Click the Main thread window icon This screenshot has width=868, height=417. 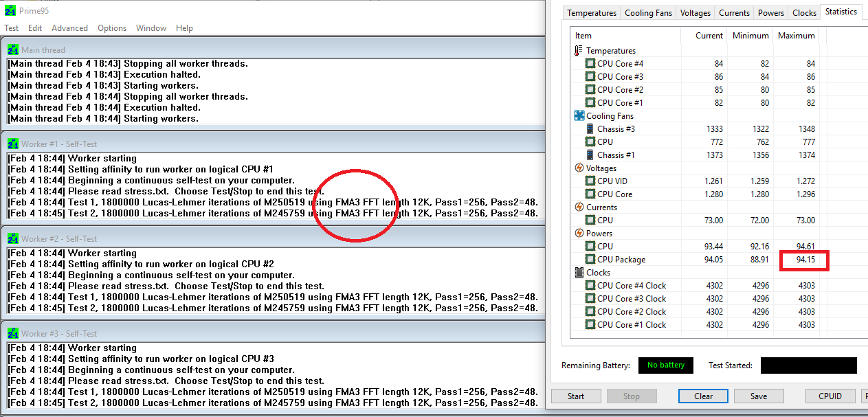click(x=13, y=49)
